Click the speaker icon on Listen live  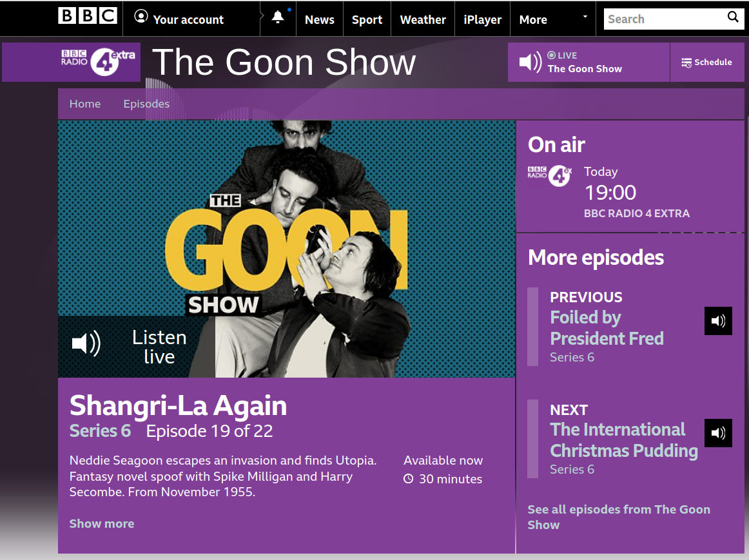(x=86, y=344)
